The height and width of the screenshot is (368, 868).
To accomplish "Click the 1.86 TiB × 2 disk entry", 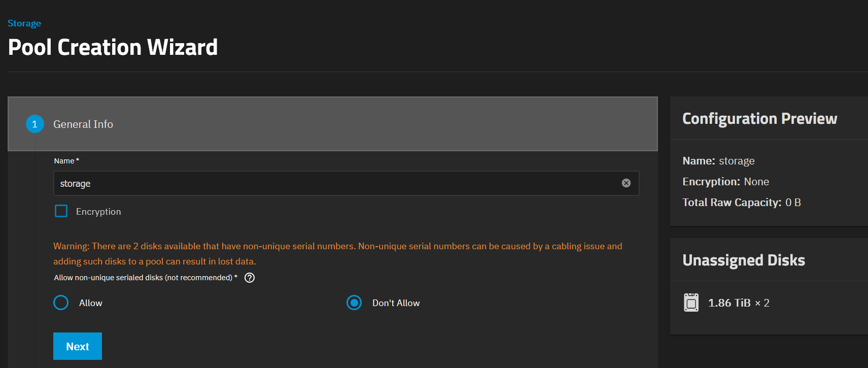I will (x=738, y=303).
